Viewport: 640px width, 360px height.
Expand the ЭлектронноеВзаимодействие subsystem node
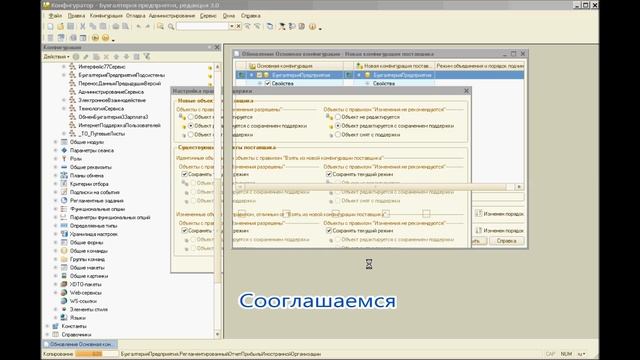[x=64, y=100]
